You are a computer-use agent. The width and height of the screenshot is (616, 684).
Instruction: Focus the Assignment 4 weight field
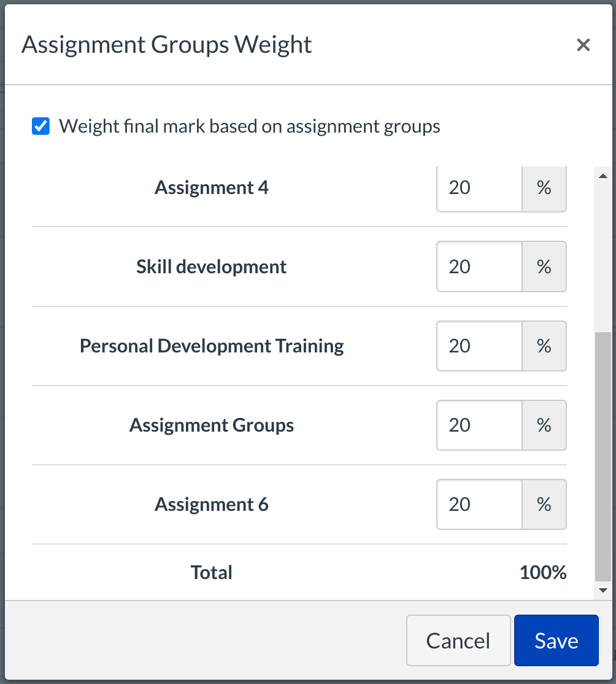point(479,188)
